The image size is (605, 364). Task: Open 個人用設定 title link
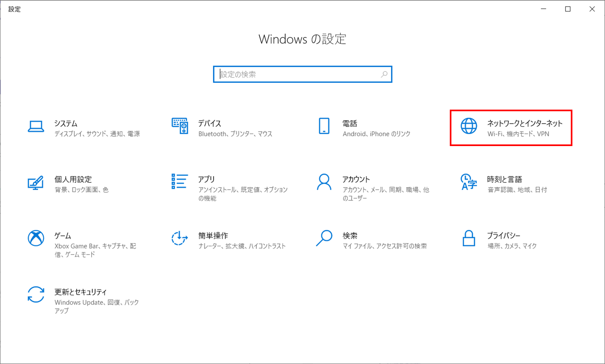pyautogui.click(x=73, y=179)
